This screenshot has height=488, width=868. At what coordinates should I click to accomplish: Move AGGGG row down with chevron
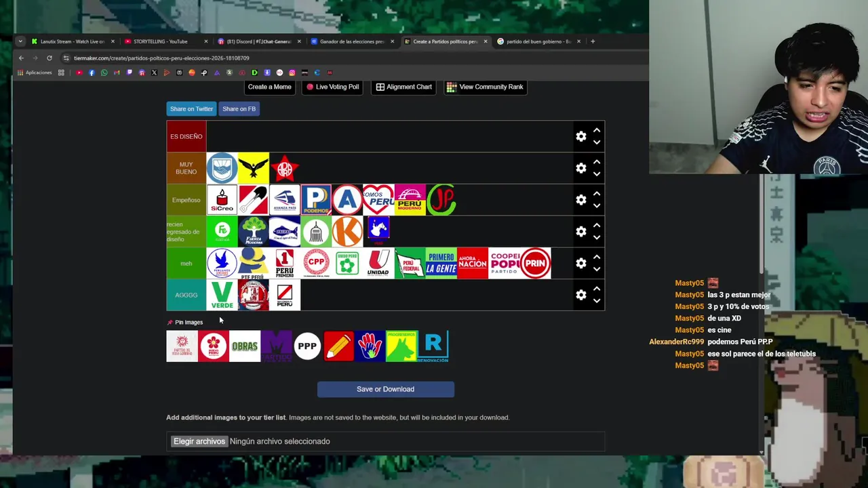click(597, 301)
